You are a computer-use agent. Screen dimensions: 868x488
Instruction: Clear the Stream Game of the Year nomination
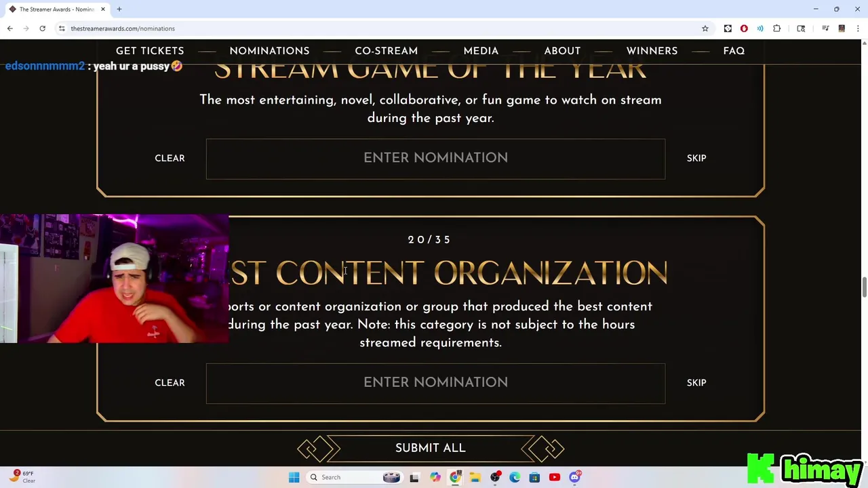click(x=170, y=158)
